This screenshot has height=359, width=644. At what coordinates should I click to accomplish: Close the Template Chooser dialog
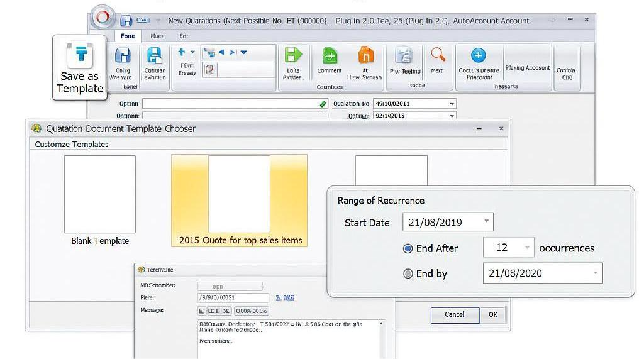[x=501, y=128]
